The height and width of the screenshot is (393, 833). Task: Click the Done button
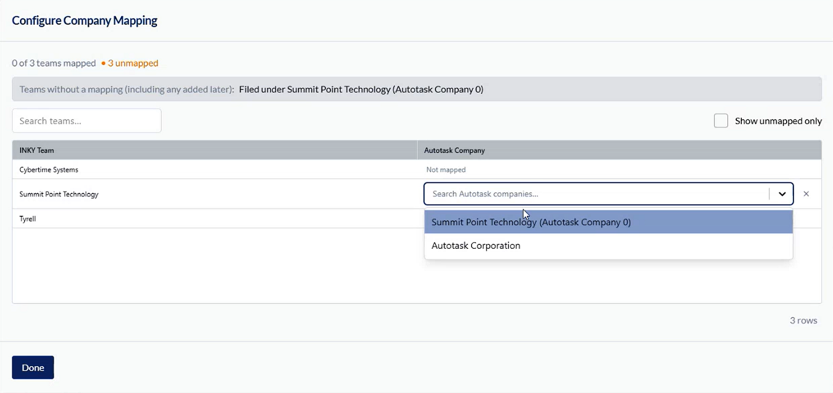(x=33, y=368)
